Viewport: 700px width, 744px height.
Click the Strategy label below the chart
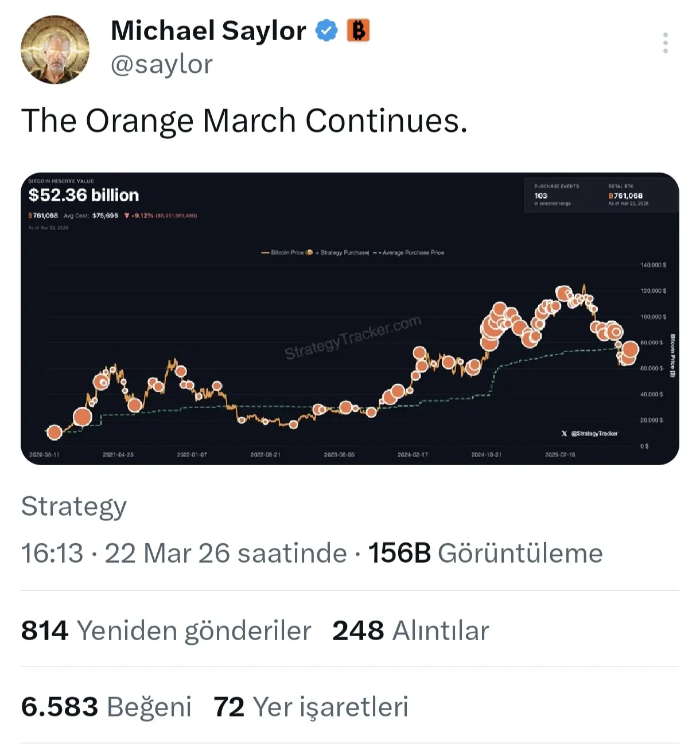tap(73, 507)
